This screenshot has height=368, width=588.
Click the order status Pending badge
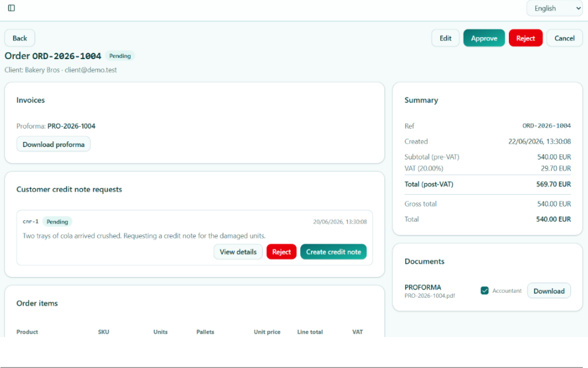120,56
